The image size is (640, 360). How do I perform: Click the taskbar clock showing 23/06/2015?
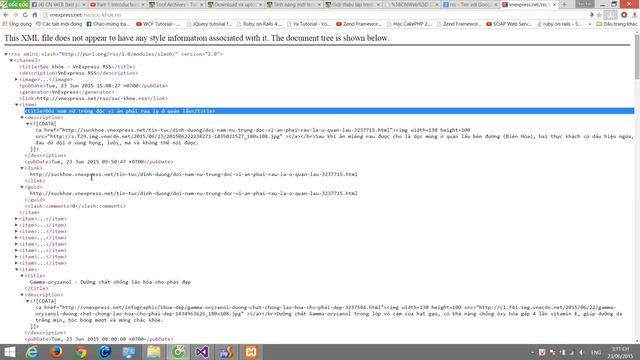[620, 352]
